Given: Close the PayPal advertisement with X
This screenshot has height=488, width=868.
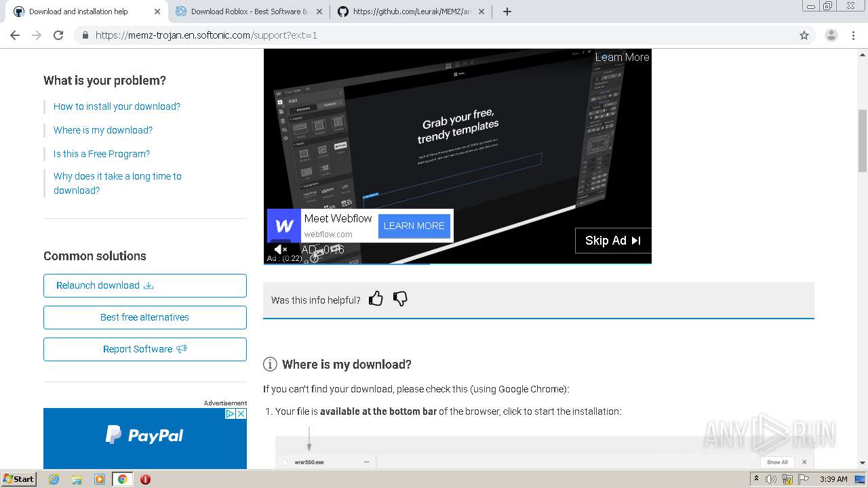Looking at the screenshot, I should click(x=241, y=413).
